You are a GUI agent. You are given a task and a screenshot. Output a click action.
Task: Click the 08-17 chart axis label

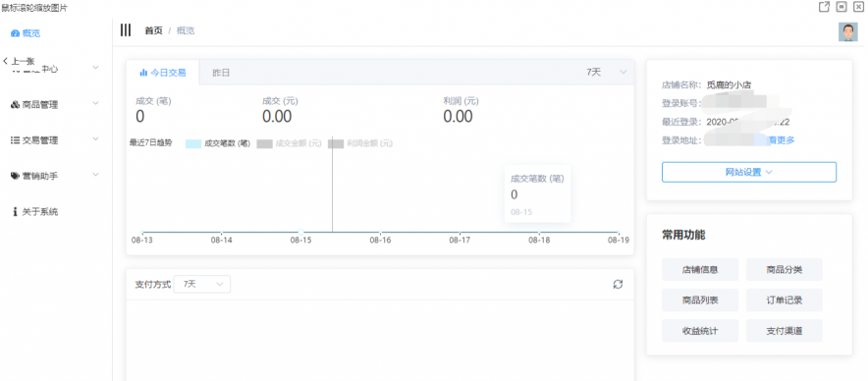tap(460, 241)
